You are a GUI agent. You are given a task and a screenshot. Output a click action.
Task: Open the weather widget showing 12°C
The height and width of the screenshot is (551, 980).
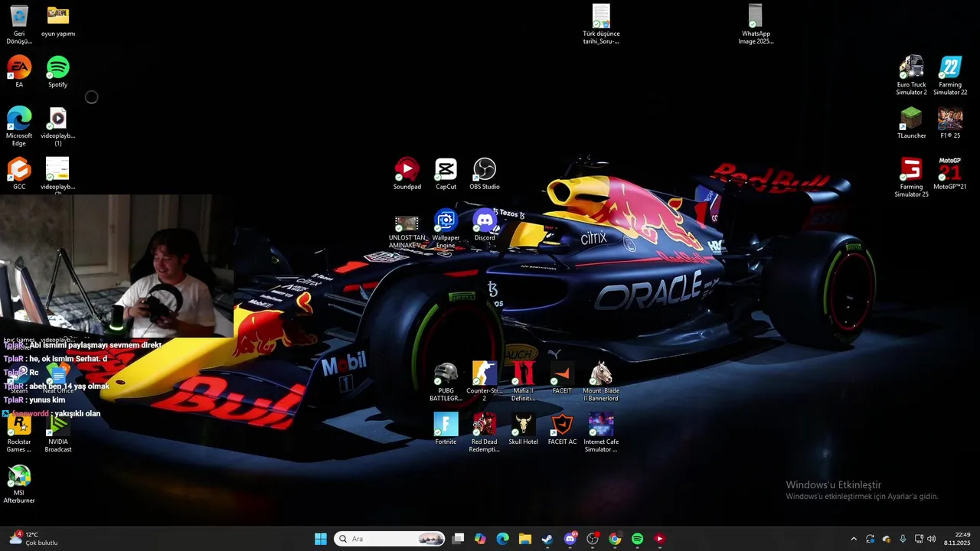click(34, 539)
